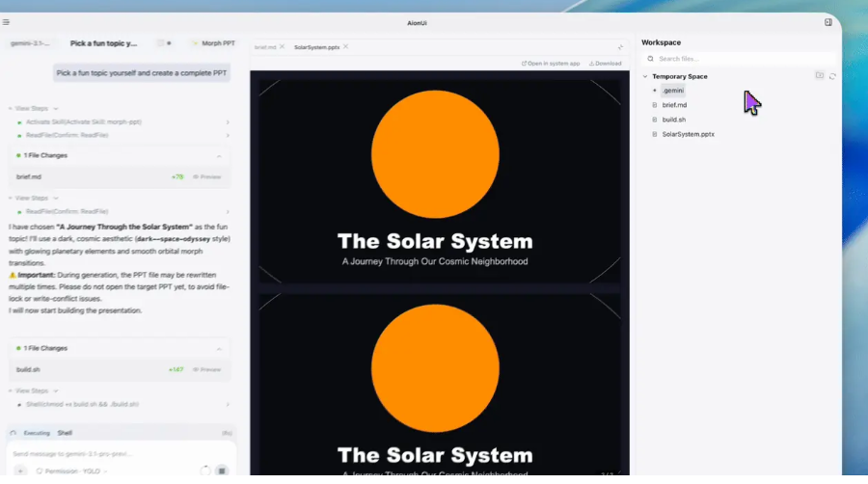Click the new folder icon in Temporary Space
Image resolution: width=868 pixels, height=484 pixels.
pos(819,76)
